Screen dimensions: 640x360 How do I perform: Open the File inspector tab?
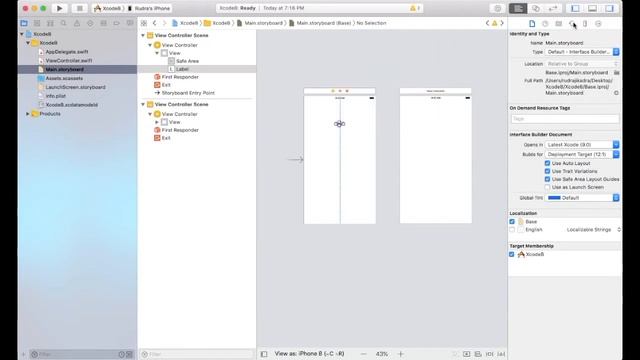(x=532, y=24)
